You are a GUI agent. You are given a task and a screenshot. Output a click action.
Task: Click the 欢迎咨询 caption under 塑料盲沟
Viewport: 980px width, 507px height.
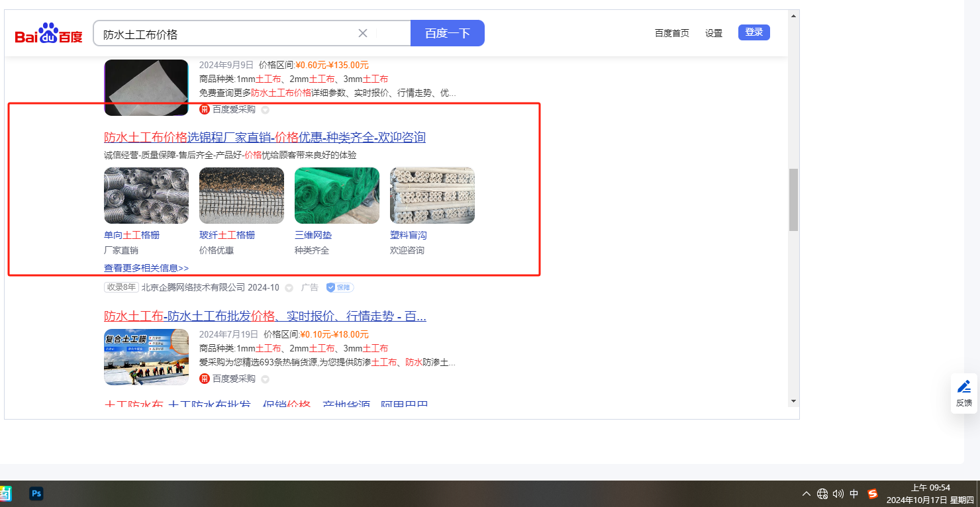coord(407,250)
